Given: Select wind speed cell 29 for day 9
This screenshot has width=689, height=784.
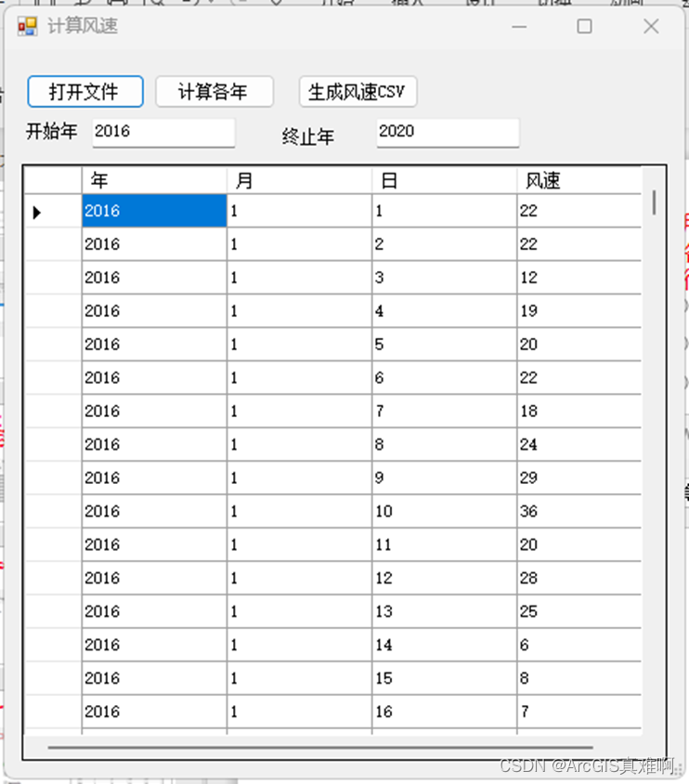Looking at the screenshot, I should tap(579, 478).
